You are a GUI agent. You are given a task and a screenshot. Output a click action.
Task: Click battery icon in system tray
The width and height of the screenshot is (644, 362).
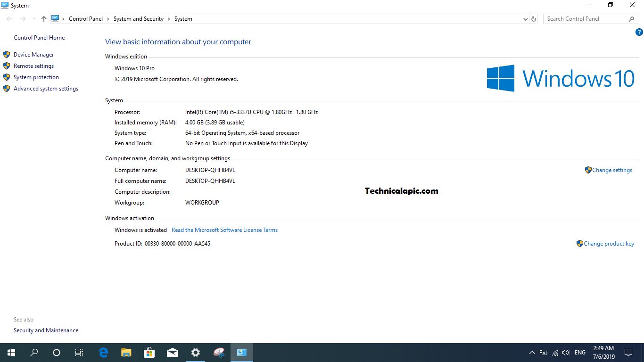pyautogui.click(x=544, y=353)
